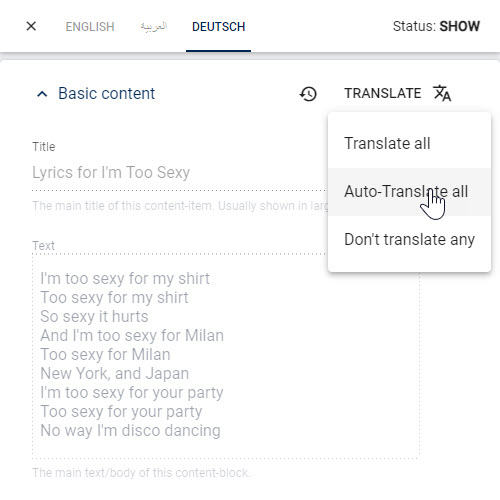Click the main text/body help description

tap(141, 473)
